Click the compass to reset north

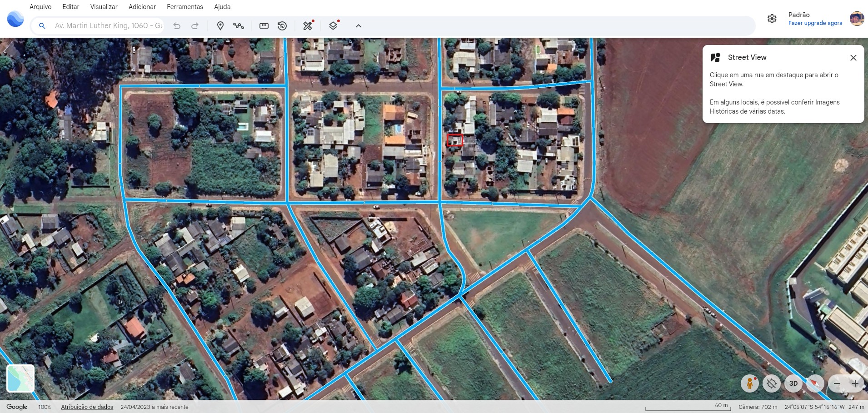click(815, 383)
